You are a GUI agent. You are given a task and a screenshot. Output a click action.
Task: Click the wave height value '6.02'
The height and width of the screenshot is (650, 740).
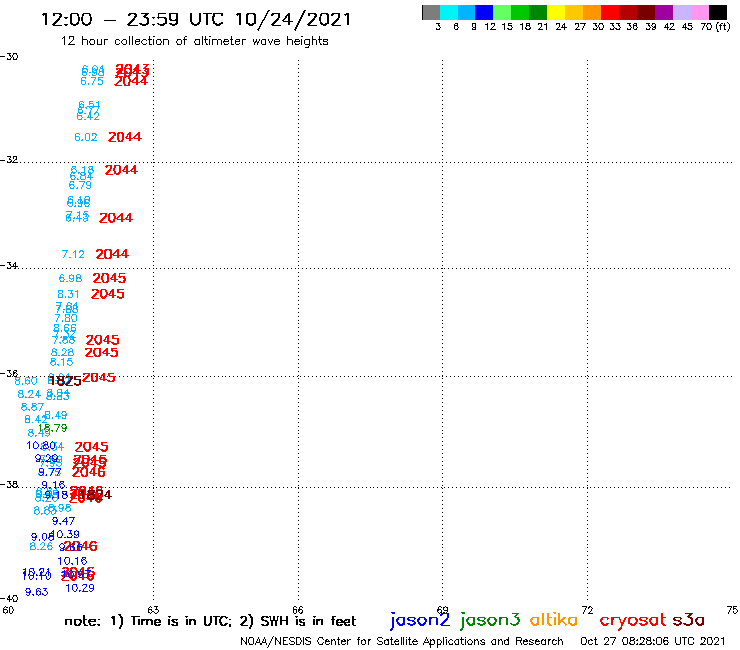[86, 137]
